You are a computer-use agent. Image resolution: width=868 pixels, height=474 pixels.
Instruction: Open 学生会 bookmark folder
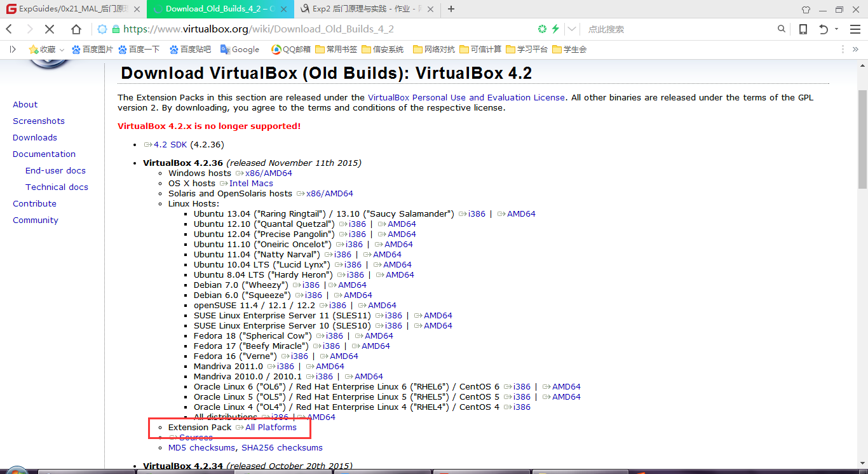click(570, 49)
